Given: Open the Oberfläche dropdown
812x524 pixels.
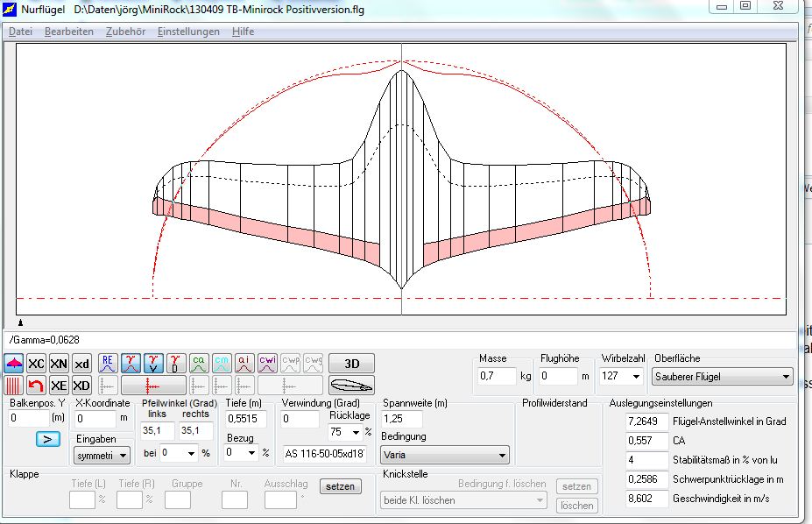Looking at the screenshot, I should coord(722,376).
